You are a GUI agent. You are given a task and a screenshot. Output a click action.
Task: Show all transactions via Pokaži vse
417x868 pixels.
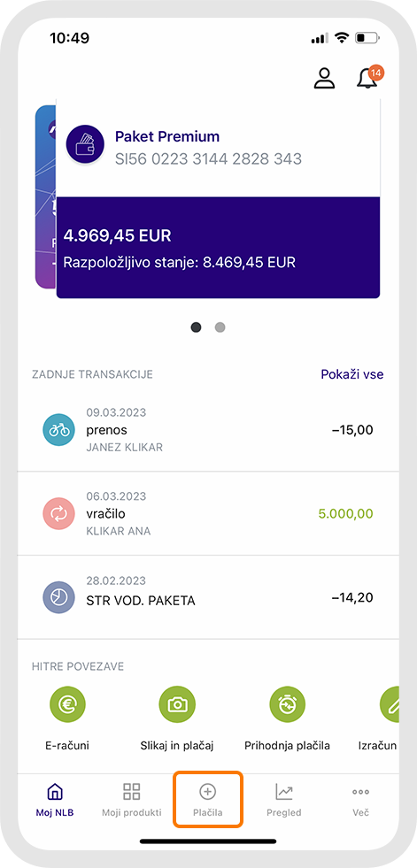(x=352, y=374)
